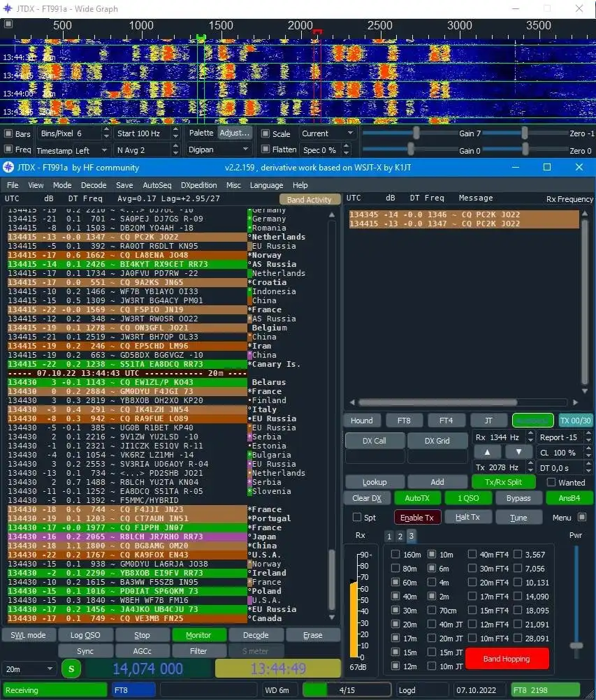Click the Tune button
The width and height of the screenshot is (596, 700).
(518, 517)
